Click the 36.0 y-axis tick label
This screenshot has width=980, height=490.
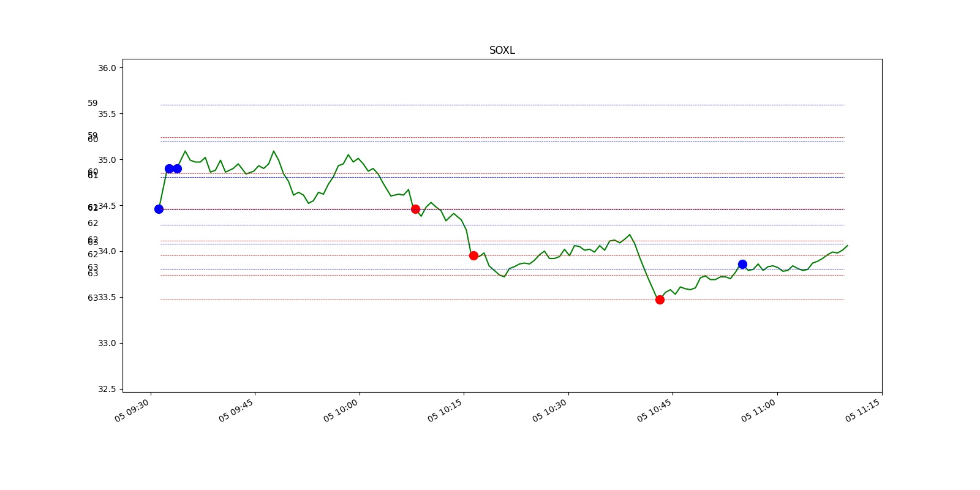click(107, 68)
